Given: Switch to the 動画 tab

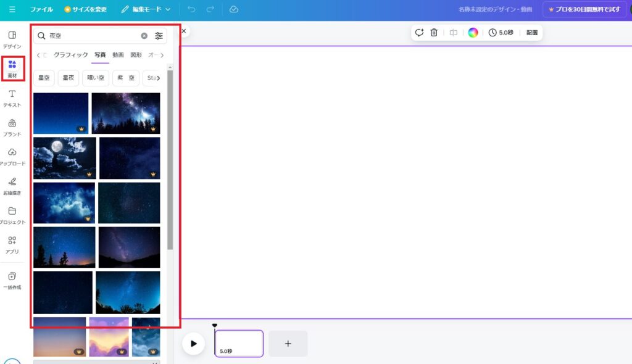Looking at the screenshot, I should pyautogui.click(x=118, y=55).
